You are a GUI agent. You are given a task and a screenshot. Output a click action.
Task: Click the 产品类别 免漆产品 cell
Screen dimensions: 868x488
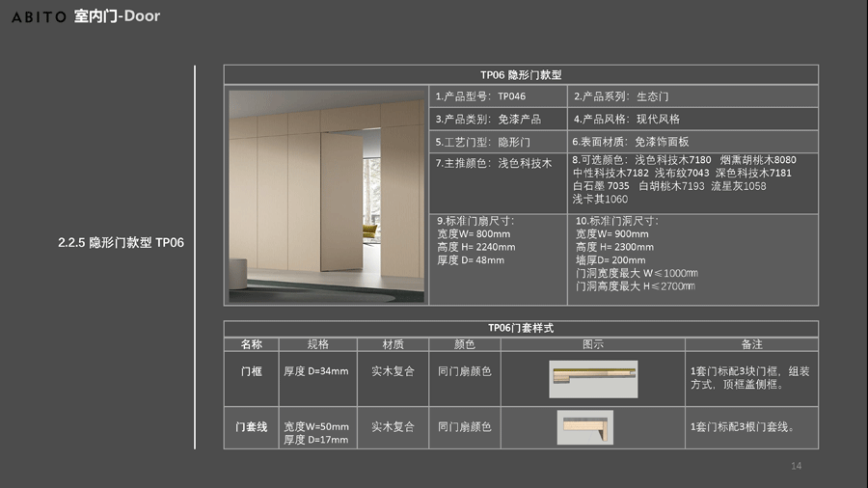[498, 120]
